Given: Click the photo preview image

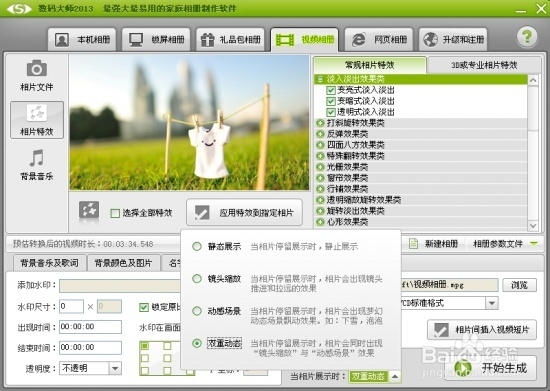Looking at the screenshot, I should point(189,122).
